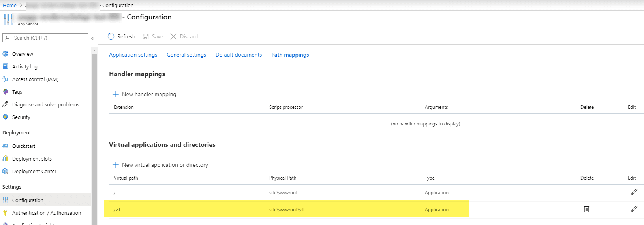Open the Default documents tab
Image resolution: width=644 pixels, height=225 pixels.
(238, 55)
